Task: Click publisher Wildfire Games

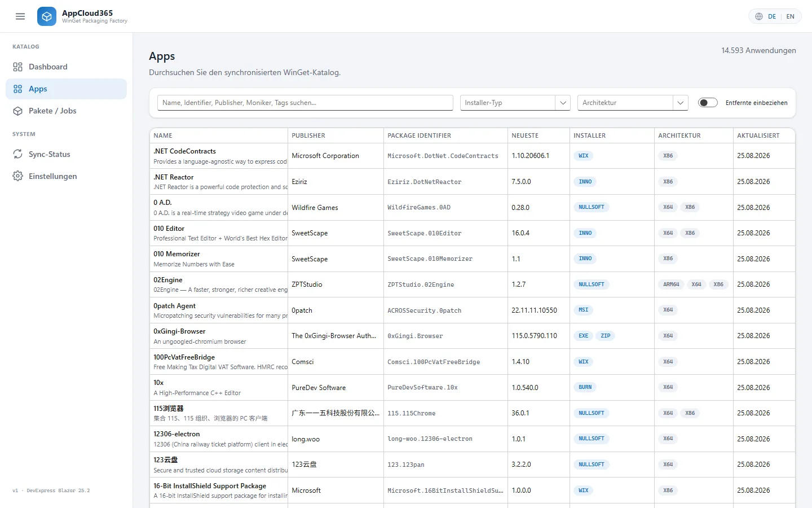Action: pyautogui.click(x=315, y=208)
